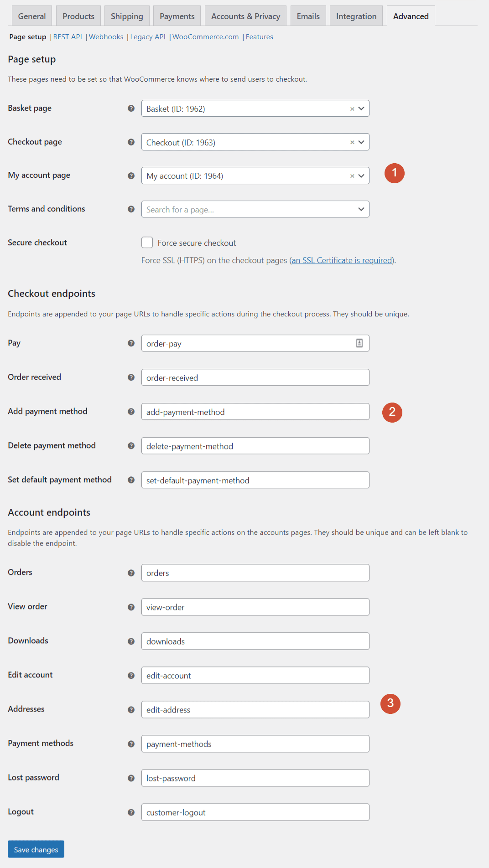The height and width of the screenshot is (868, 489).
Task: Click the help icon next to Pay endpoint
Action: pos(131,343)
